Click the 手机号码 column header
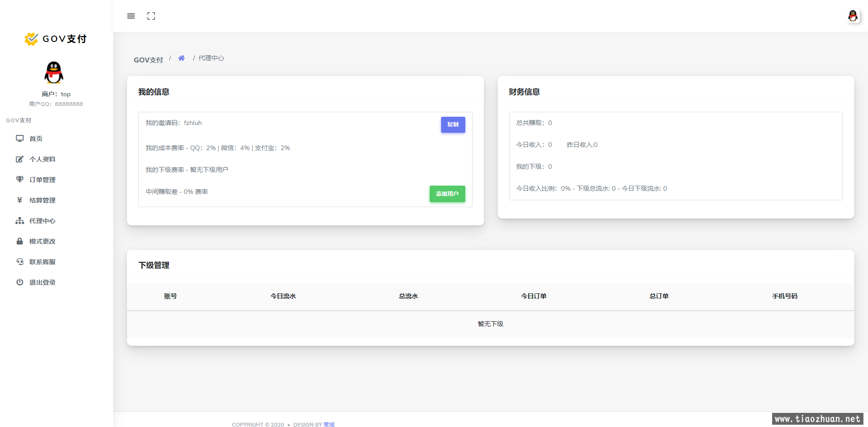 click(785, 296)
